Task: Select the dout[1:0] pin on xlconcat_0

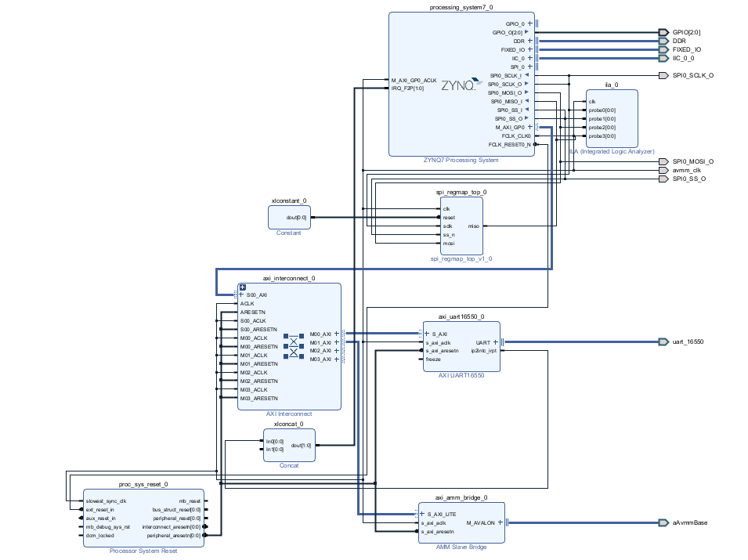Action: [x=301, y=446]
